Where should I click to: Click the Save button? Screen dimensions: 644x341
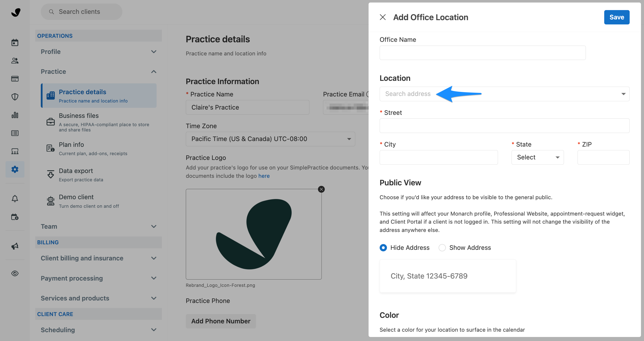(617, 17)
